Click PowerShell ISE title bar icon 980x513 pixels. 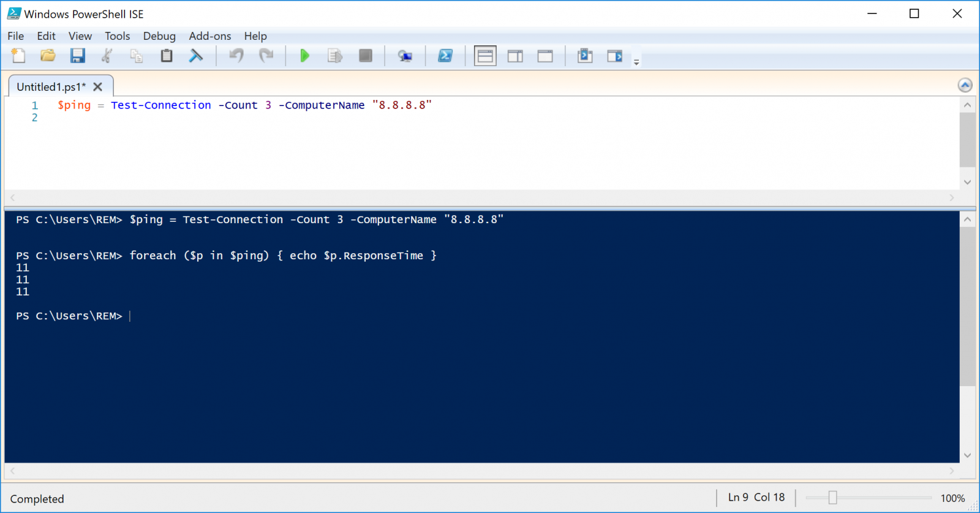[x=13, y=13]
